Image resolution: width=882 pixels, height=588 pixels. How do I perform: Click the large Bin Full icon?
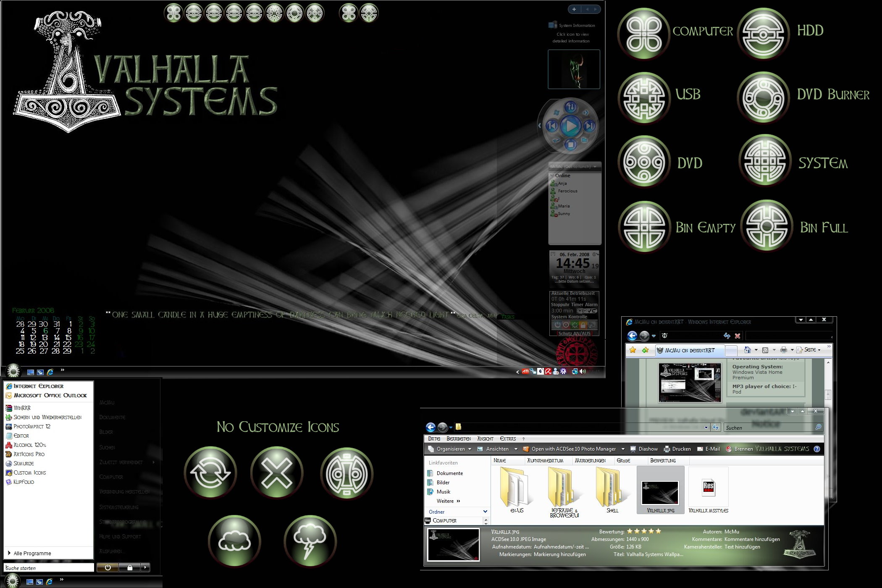coord(766,226)
